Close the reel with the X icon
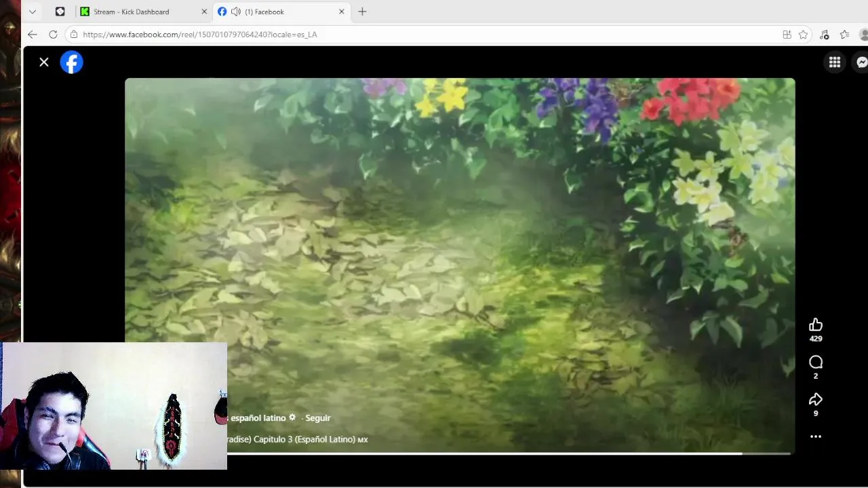Image resolution: width=868 pixels, height=488 pixels. pos(44,62)
